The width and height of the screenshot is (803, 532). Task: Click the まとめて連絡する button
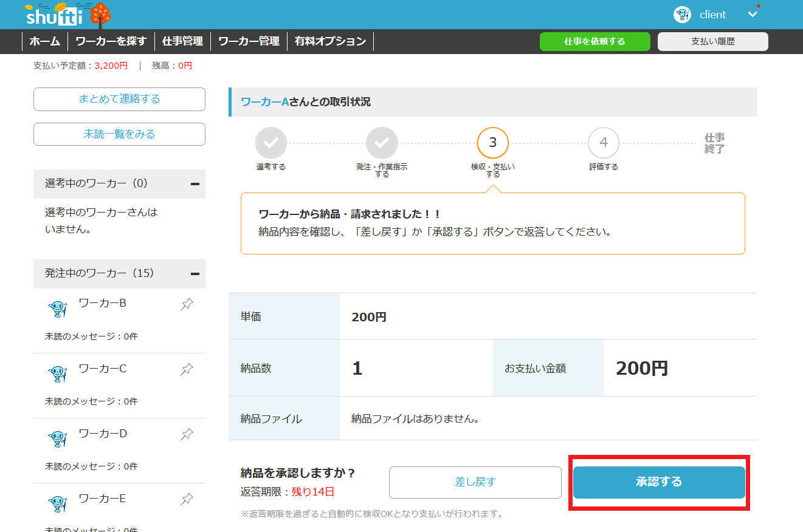point(119,99)
